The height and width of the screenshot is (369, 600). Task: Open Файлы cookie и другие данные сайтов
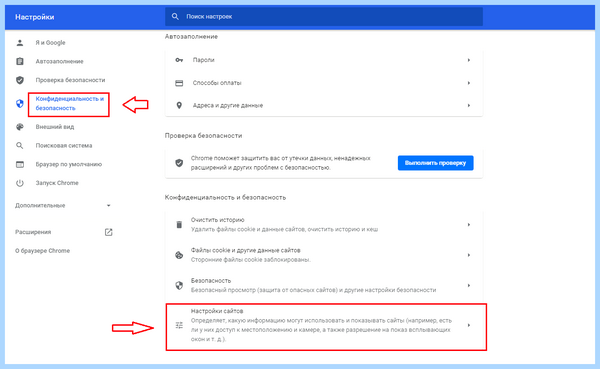pyautogui.click(x=324, y=255)
